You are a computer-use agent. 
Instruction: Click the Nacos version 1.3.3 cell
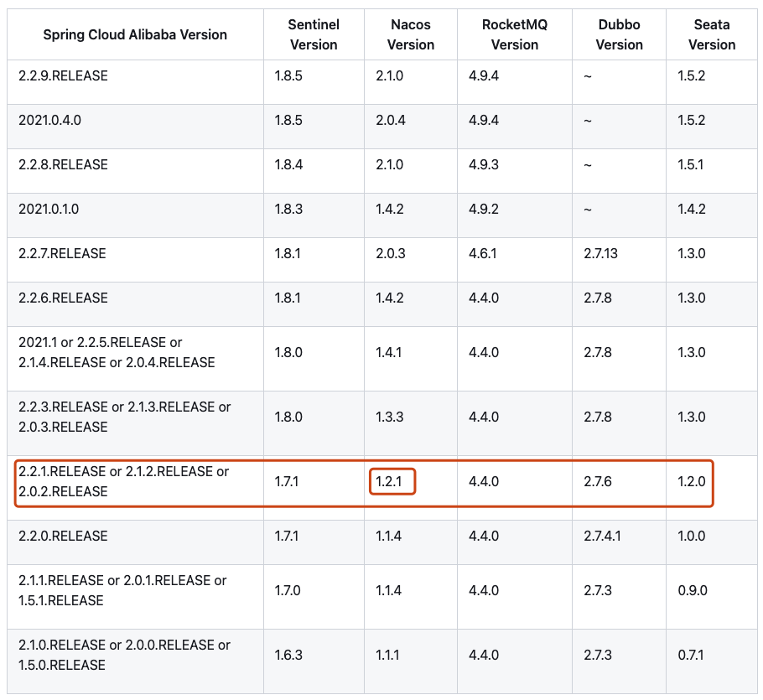coord(389,417)
